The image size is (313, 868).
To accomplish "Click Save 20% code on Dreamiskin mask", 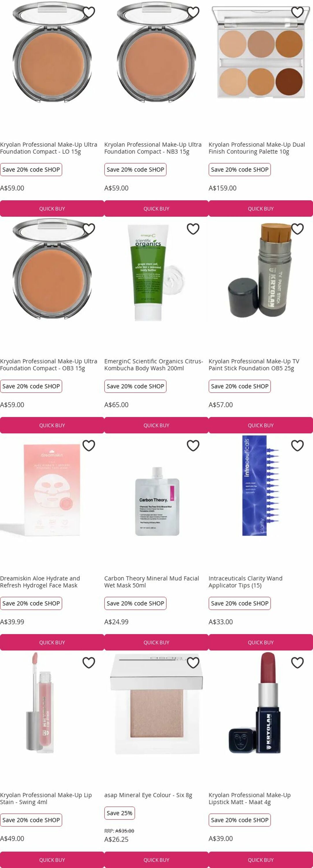I will click(31, 603).
